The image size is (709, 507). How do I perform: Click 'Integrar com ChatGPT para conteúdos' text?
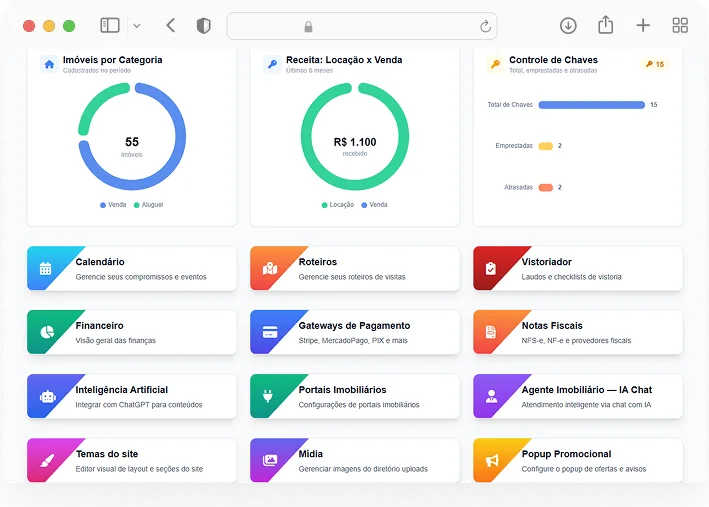click(139, 405)
